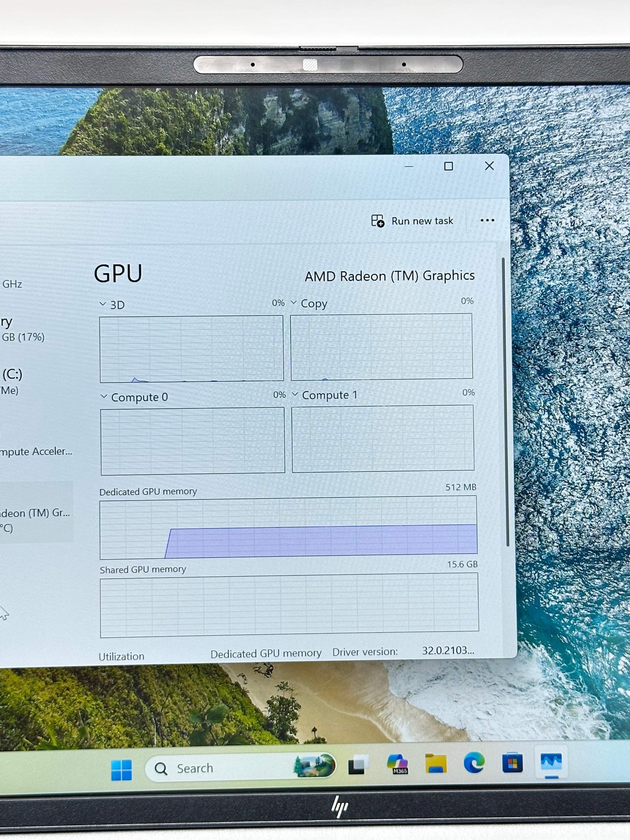Select the Memory (17%) sidebar item

pyautogui.click(x=36, y=329)
